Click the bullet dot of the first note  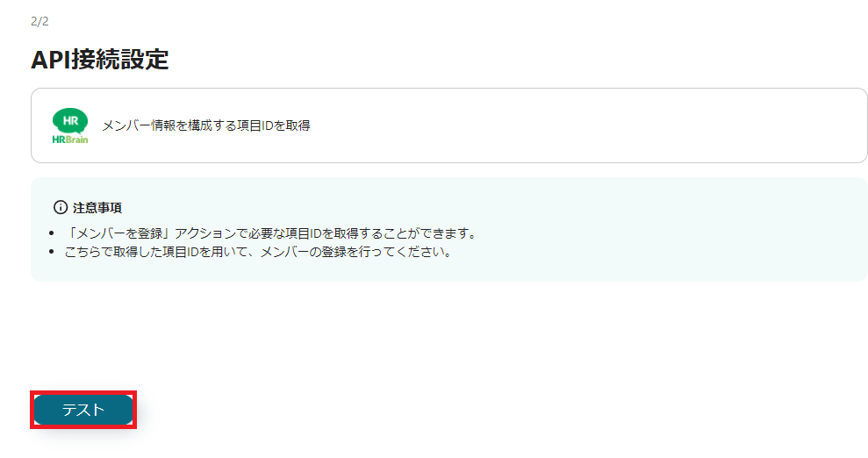[52, 233]
